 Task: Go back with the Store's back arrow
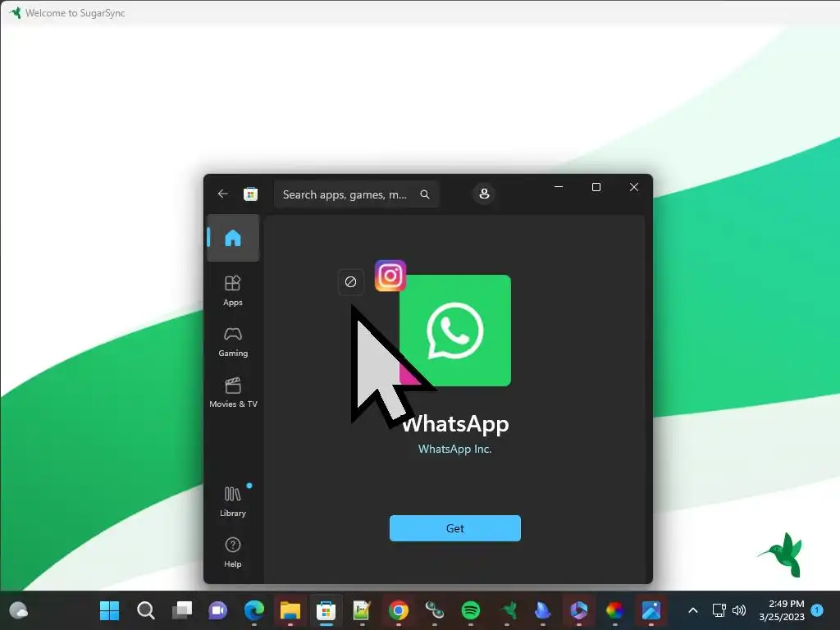point(223,194)
